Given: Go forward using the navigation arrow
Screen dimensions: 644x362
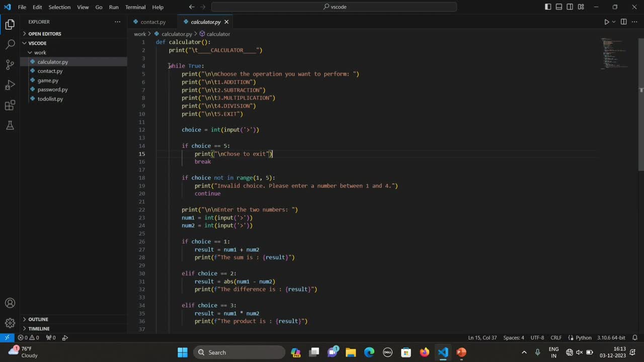Looking at the screenshot, I should click(x=203, y=7).
